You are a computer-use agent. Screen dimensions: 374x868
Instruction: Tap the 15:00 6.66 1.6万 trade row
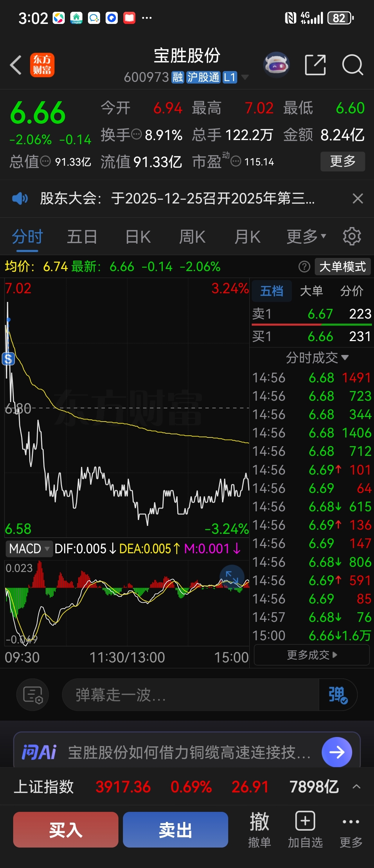[x=312, y=635]
